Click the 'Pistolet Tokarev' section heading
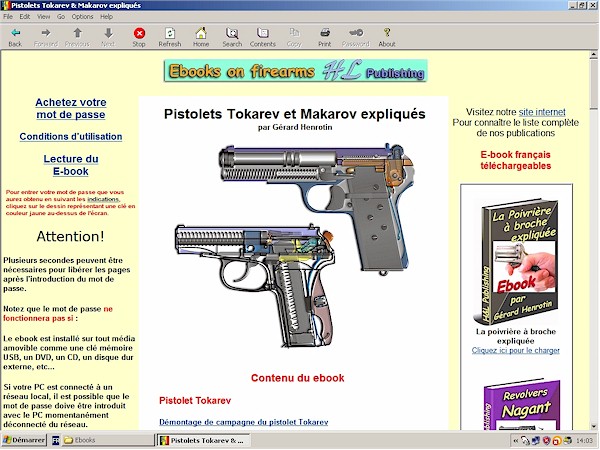Screen dimensions: 600x450 (195, 401)
